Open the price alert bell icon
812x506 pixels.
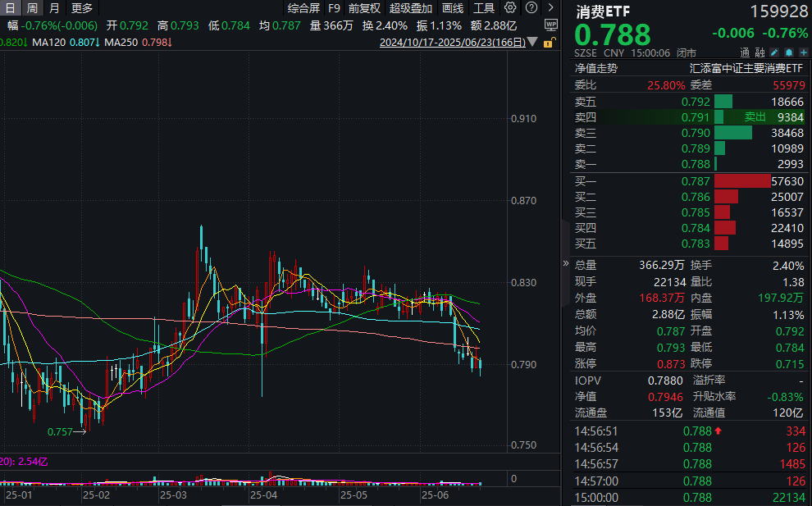point(788,52)
